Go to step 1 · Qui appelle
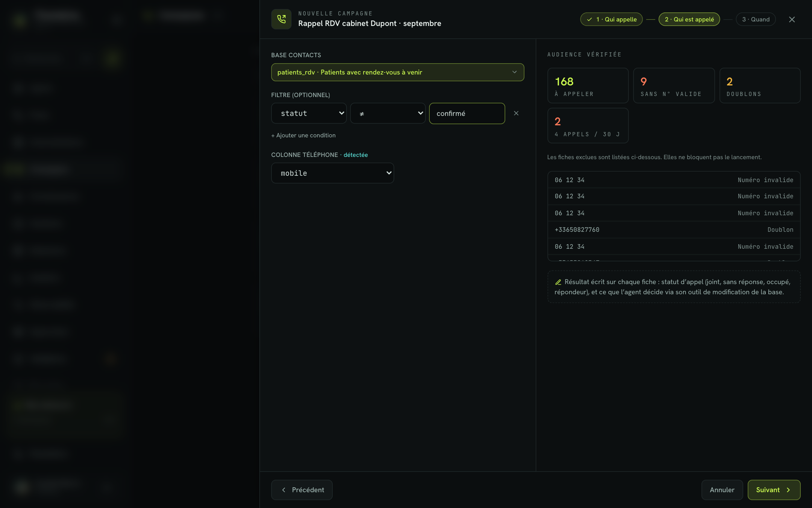Image resolution: width=812 pixels, height=508 pixels. 612,20
